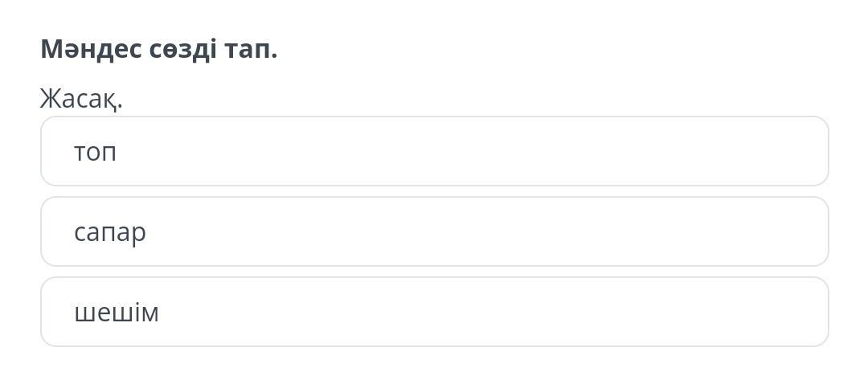Viewport: 868px width, 376px height.
Task: Click the word 'Мәндес' in the heading
Action: click(x=90, y=49)
